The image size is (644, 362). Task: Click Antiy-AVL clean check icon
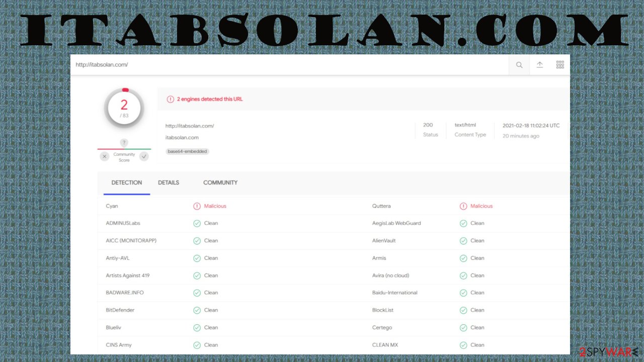coord(197,258)
